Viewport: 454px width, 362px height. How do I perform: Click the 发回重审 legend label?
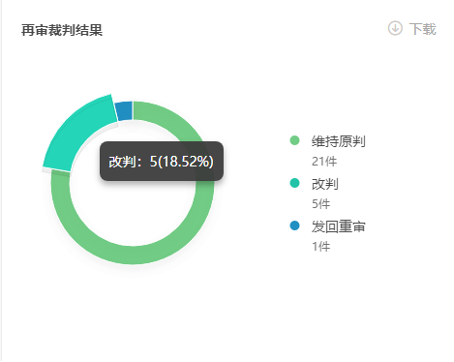pos(338,227)
